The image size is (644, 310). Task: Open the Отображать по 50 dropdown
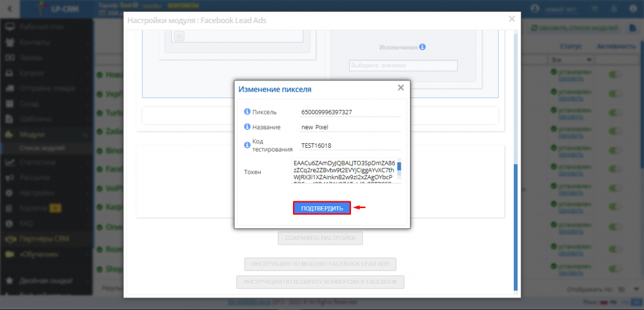pyautogui.click(x=627, y=289)
